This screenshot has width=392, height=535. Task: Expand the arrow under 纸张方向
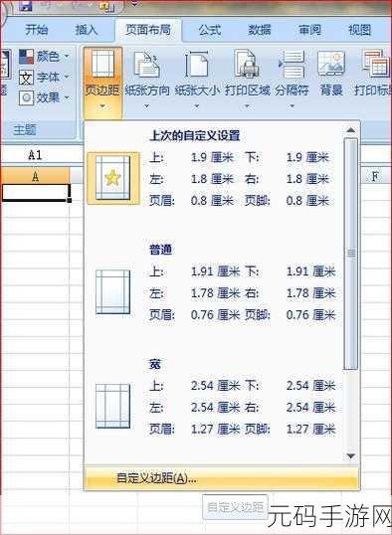[x=146, y=106]
